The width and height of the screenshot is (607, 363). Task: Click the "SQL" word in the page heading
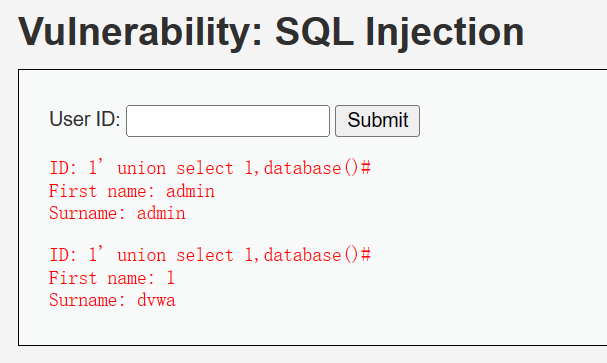[314, 33]
